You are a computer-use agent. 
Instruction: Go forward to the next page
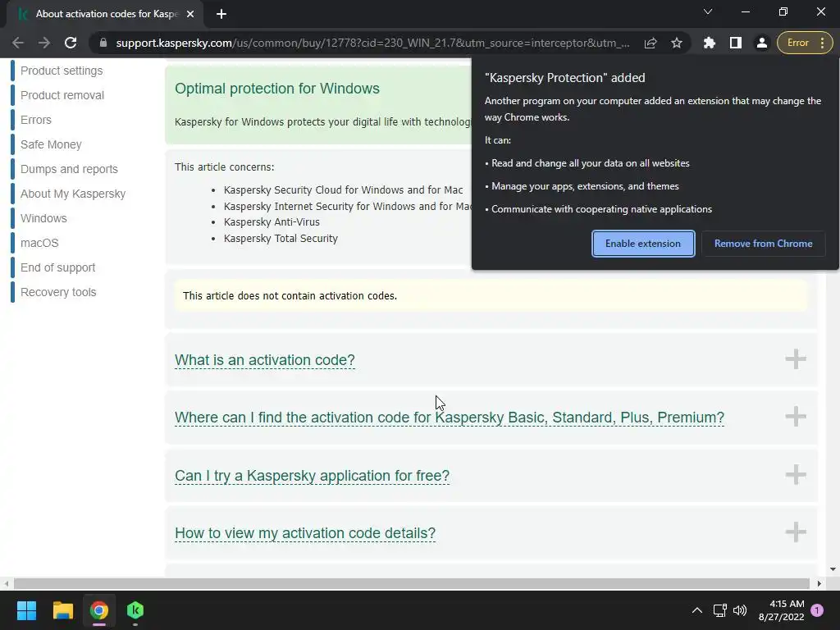(x=44, y=43)
